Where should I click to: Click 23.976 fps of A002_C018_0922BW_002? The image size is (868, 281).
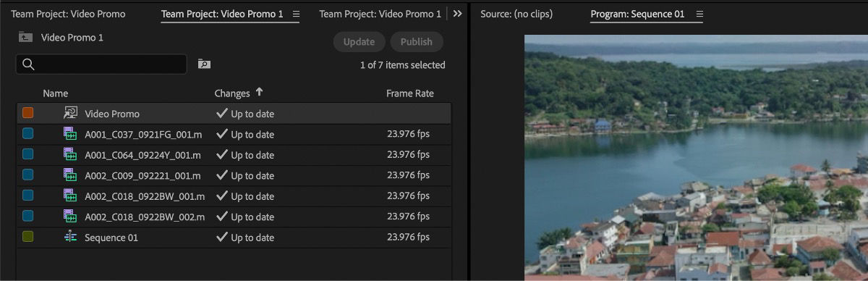(408, 217)
